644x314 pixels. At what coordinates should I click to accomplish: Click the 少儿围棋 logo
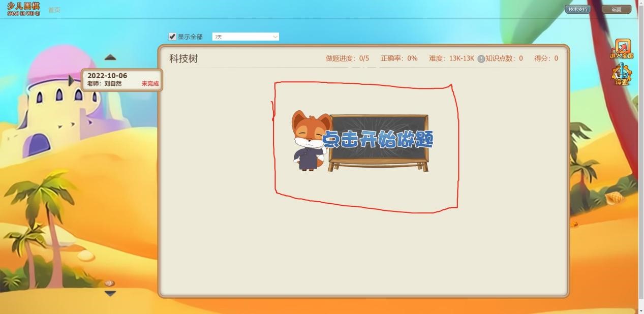(23, 9)
